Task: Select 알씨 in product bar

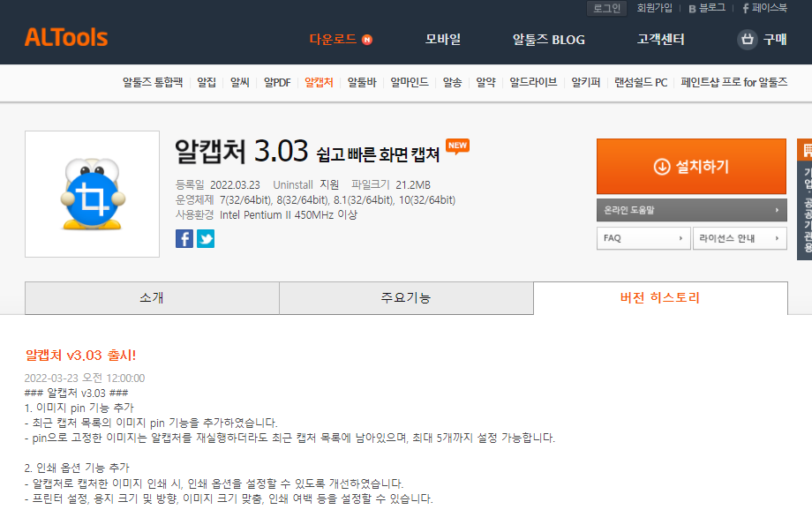Action: tap(240, 82)
